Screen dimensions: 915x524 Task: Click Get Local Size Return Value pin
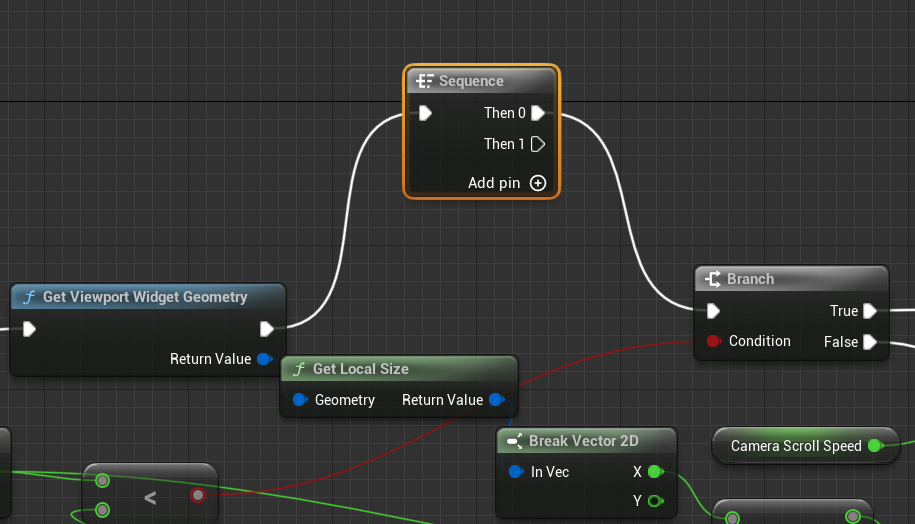tap(497, 400)
